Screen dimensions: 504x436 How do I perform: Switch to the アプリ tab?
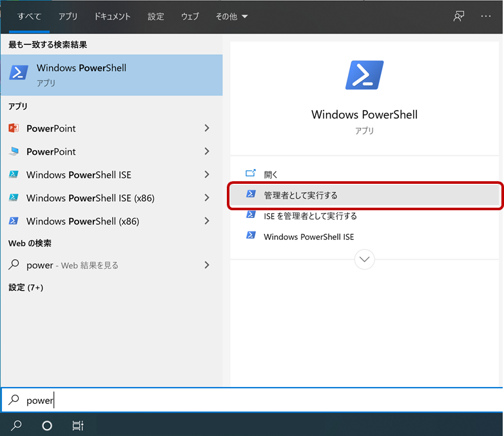coord(68,16)
